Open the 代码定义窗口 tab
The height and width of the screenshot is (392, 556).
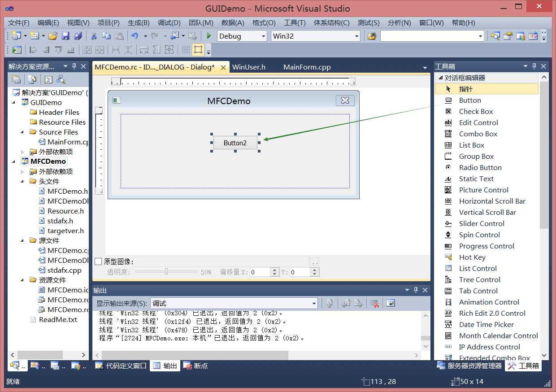(121, 366)
